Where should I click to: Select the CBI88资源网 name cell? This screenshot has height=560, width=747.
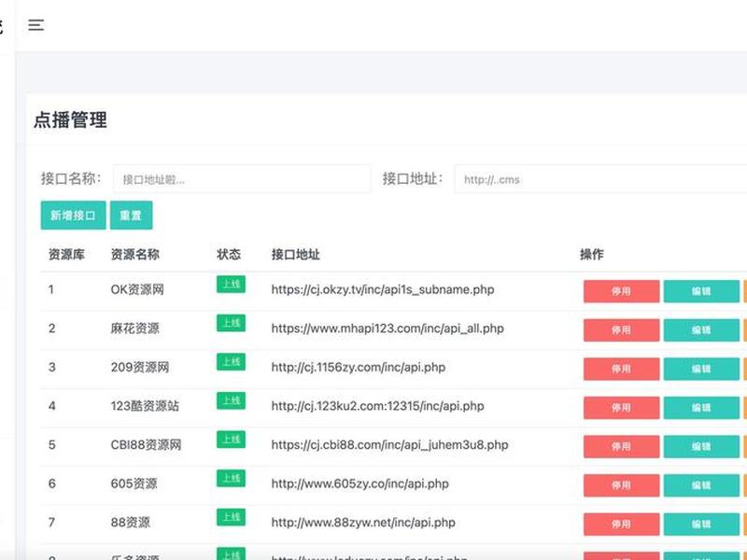147,445
